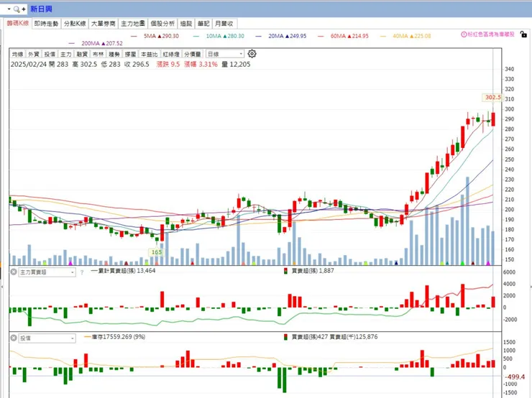The width and height of the screenshot is (532, 398).
Task: Switch to the 即時走勢 tab
Action: (47, 24)
